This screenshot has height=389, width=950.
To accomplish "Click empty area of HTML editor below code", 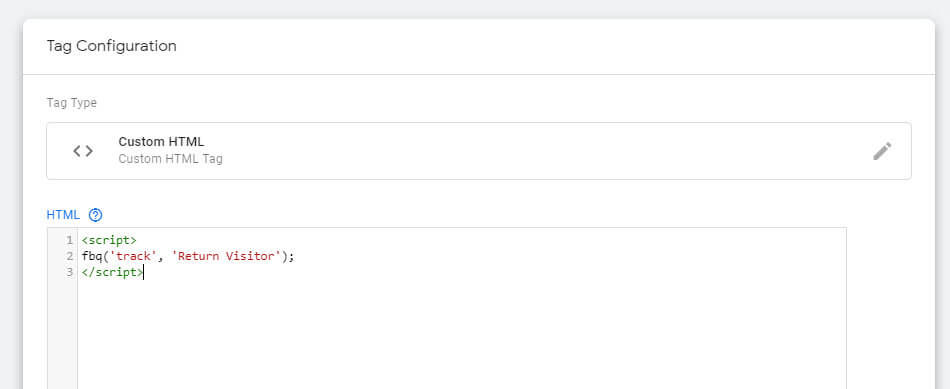I will click(462, 334).
